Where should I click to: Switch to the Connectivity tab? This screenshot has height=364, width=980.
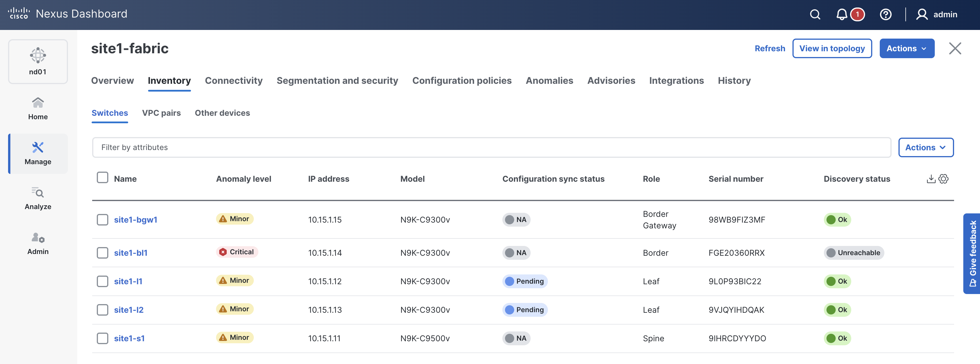tap(234, 81)
